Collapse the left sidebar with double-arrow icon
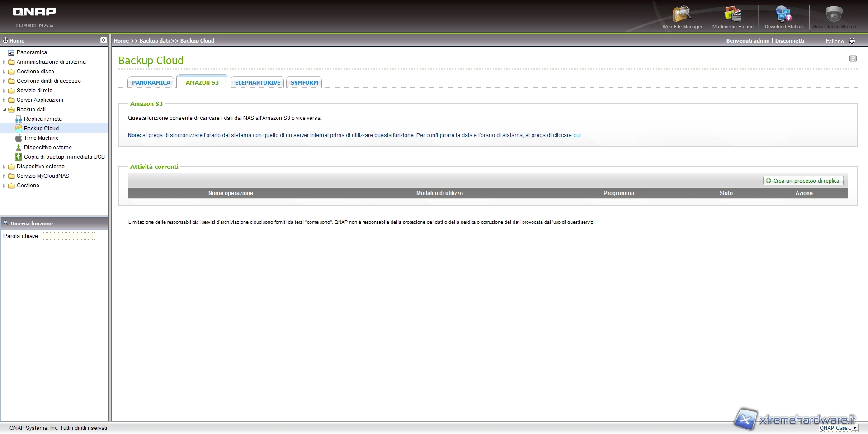 [x=104, y=40]
